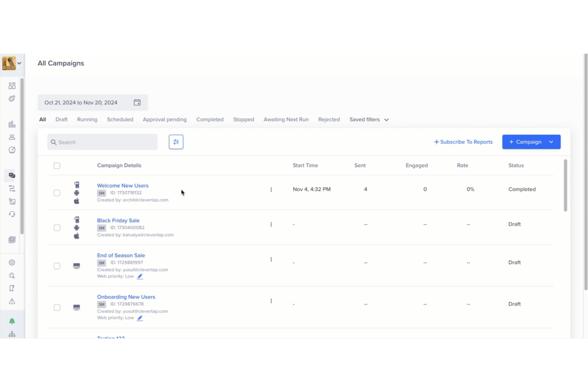This screenshot has height=392, width=588.
Task: Click the left sidebar vertical scrollbar
Action: coord(22,156)
